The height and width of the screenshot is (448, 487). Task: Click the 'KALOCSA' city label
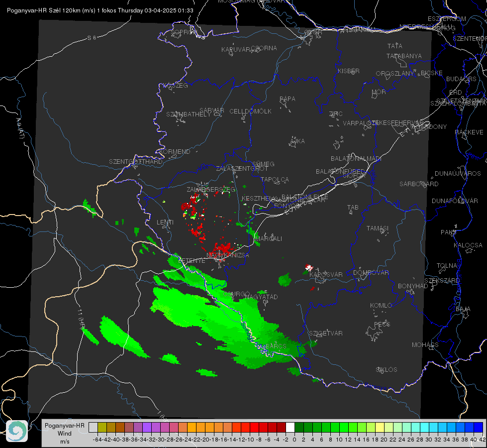468,245
